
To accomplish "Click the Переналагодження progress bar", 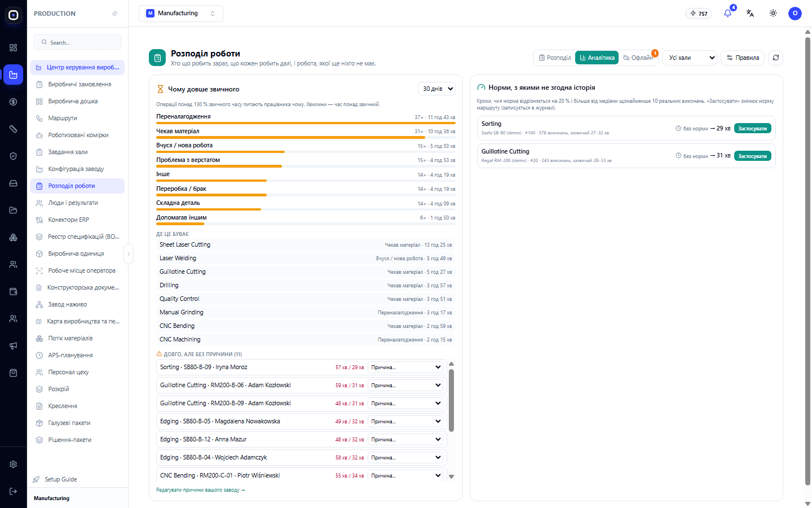I will click(x=306, y=123).
